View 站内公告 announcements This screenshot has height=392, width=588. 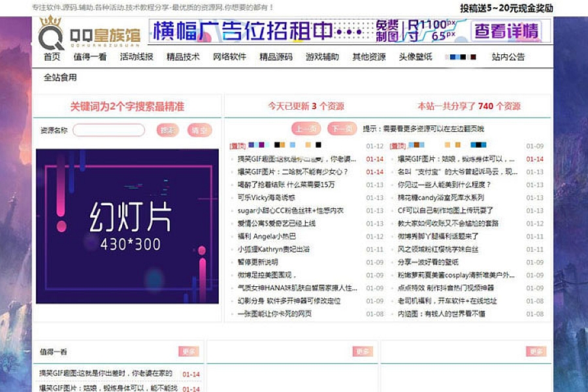pos(508,57)
